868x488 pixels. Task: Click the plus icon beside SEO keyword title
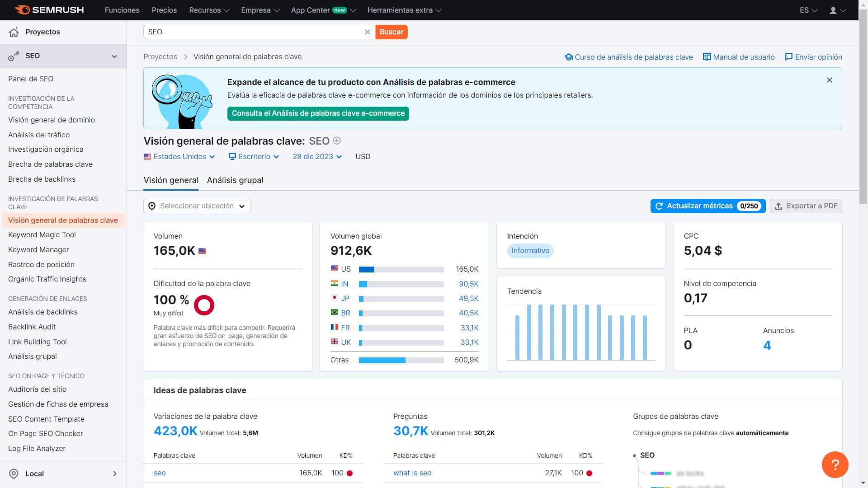[337, 141]
